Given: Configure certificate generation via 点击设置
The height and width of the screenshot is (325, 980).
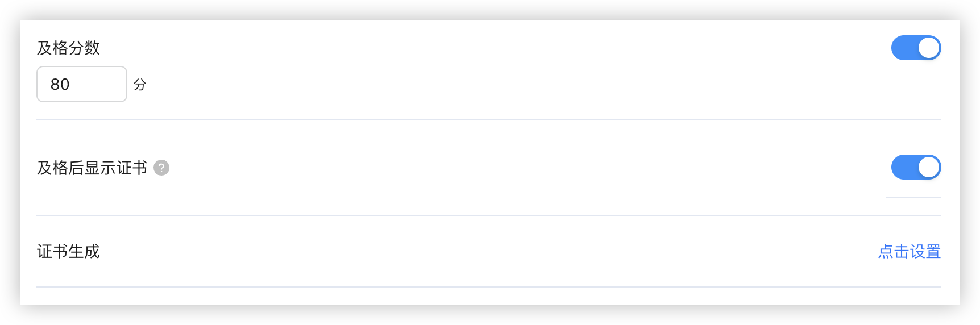Looking at the screenshot, I should point(909,251).
